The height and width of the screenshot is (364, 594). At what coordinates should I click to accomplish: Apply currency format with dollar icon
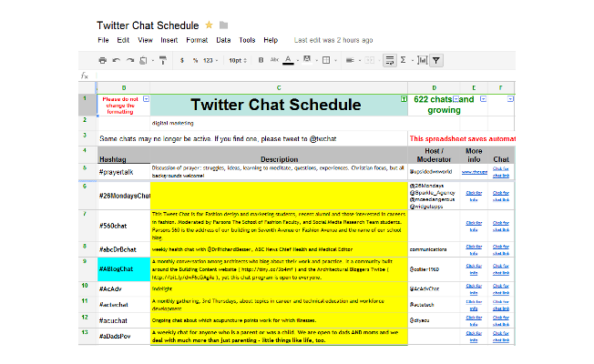[x=182, y=60]
